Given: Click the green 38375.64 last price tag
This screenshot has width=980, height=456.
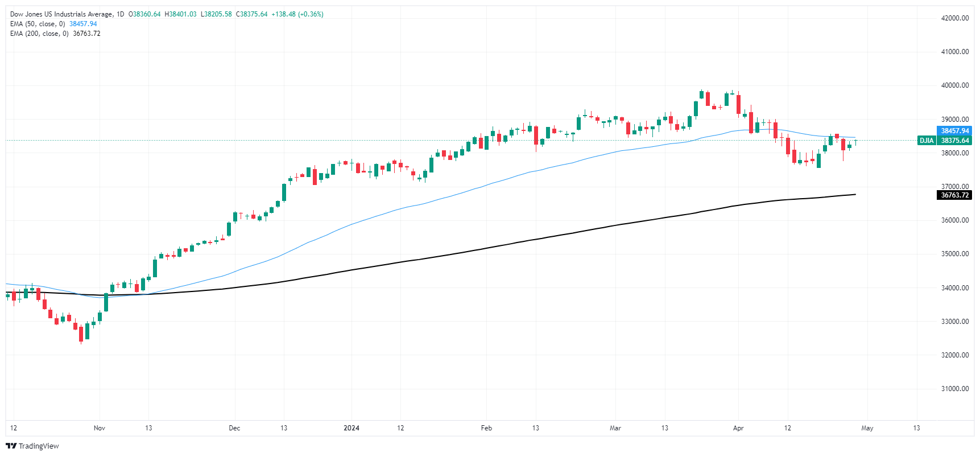Looking at the screenshot, I should click(954, 141).
